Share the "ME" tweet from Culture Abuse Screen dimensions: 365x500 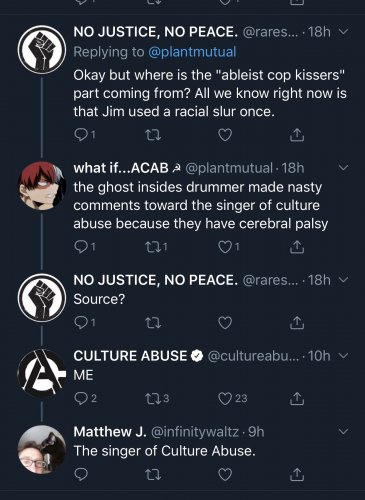click(297, 398)
